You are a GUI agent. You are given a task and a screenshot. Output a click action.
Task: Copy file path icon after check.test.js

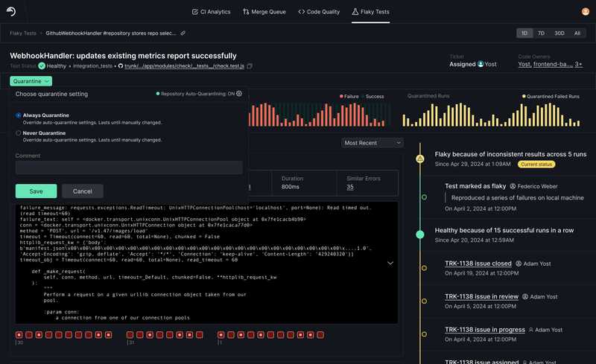click(x=250, y=66)
